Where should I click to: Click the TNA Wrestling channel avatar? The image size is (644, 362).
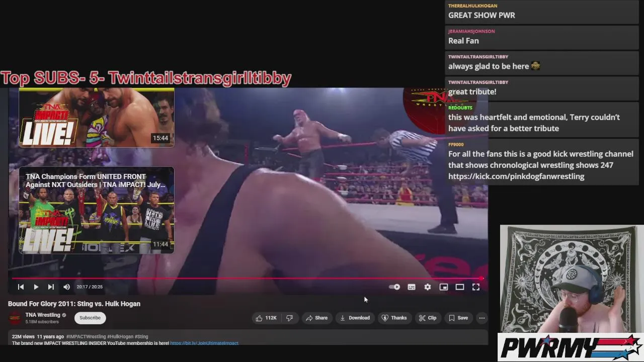15,318
